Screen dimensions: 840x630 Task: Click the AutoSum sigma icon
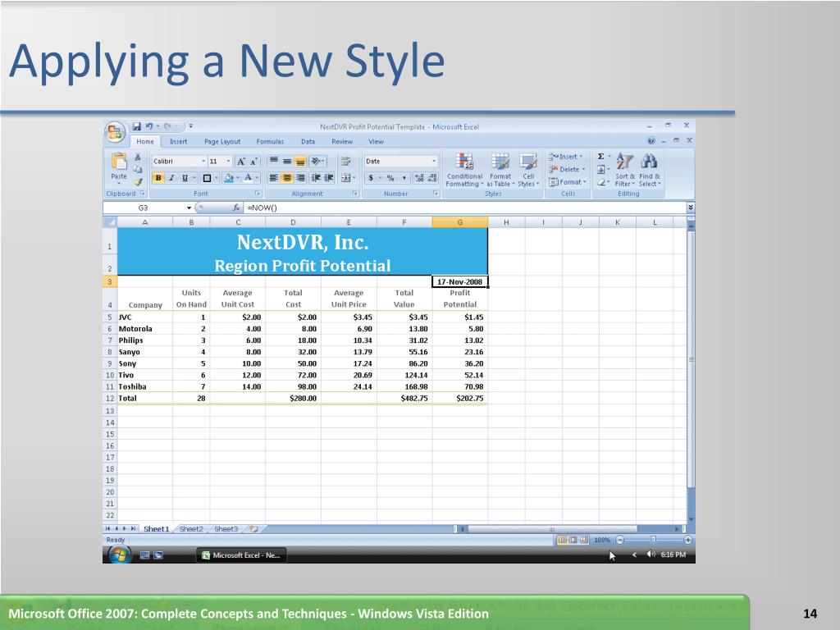(x=601, y=157)
